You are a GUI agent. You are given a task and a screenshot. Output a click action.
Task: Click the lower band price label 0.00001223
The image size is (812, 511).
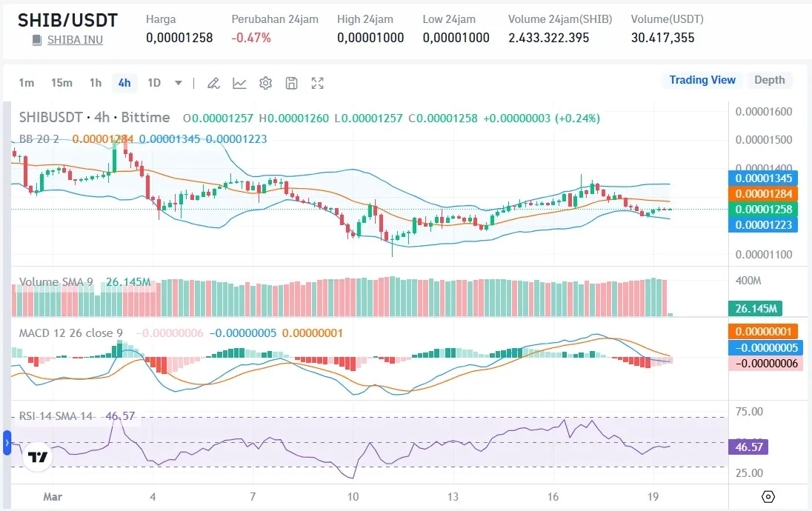[x=763, y=224]
